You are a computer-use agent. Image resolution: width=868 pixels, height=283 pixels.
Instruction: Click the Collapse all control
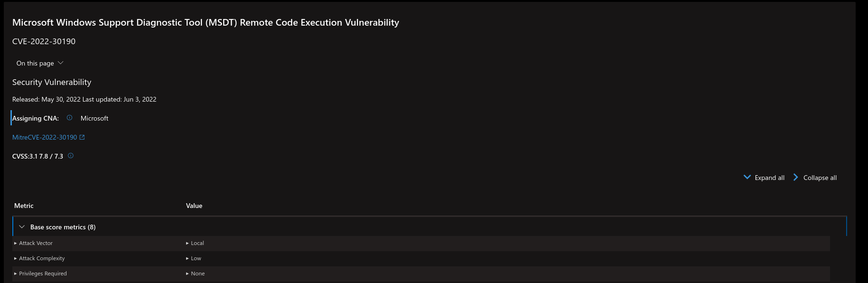click(x=820, y=177)
